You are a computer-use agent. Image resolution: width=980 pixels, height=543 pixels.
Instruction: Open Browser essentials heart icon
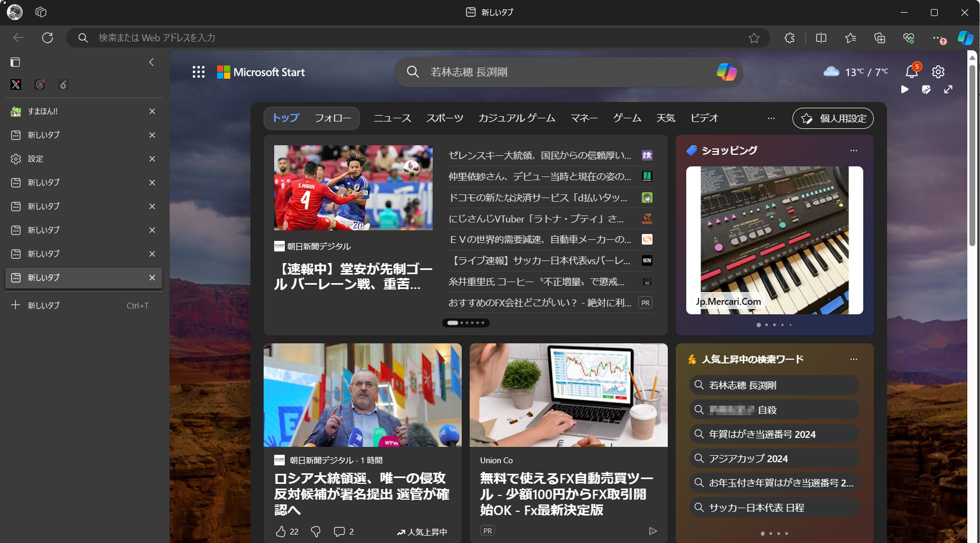(909, 38)
